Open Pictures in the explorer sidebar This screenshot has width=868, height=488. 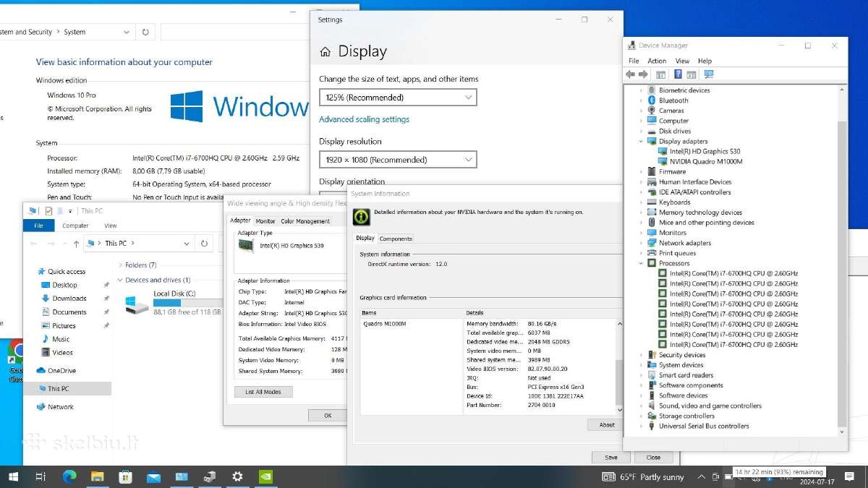[x=64, y=326]
